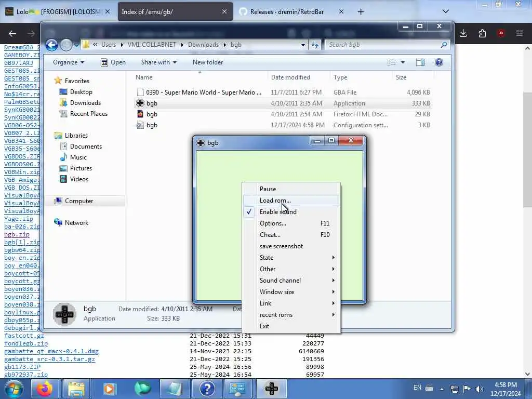532x399 pixels.
Task: Click bgb emulator taskbar icon
Action: tap(271, 389)
